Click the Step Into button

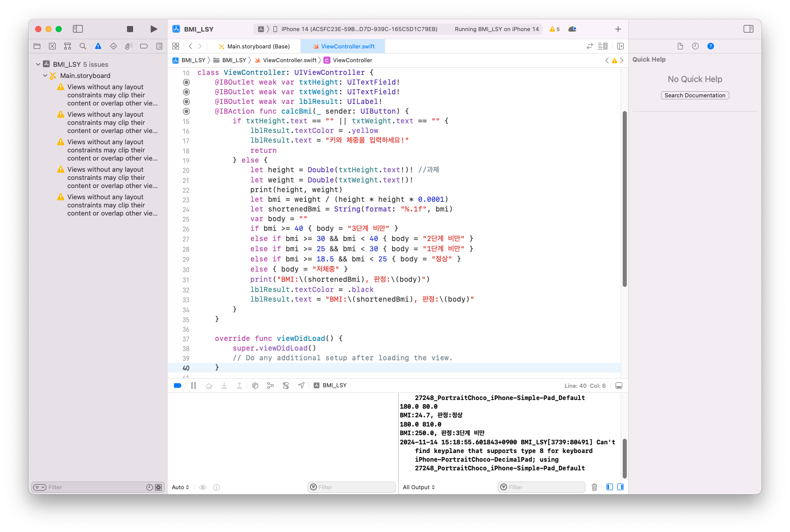coord(224,386)
